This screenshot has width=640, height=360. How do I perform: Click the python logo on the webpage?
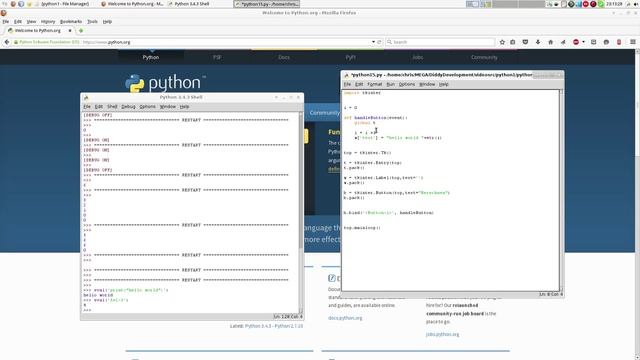coord(165,83)
